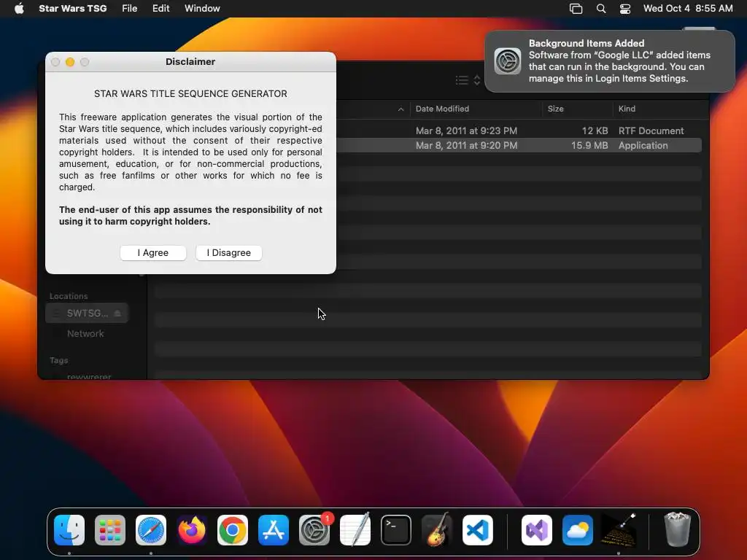This screenshot has width=747, height=560.
Task: Open Terminal in the Dock
Action: tap(396, 530)
